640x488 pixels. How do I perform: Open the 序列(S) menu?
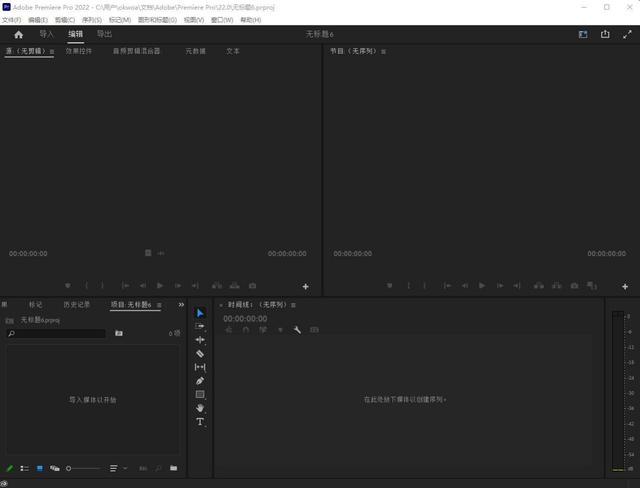tap(92, 19)
